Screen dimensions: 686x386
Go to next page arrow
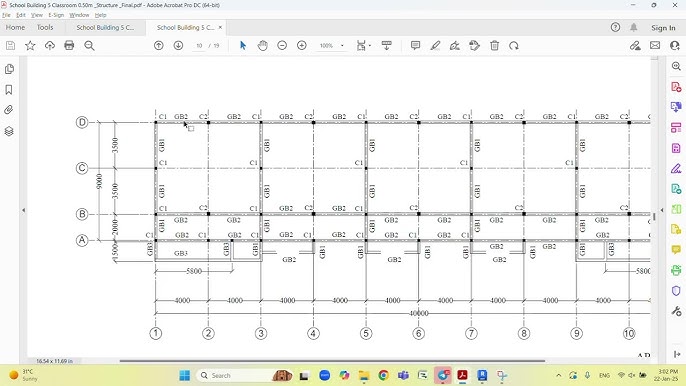pyautogui.click(x=178, y=46)
